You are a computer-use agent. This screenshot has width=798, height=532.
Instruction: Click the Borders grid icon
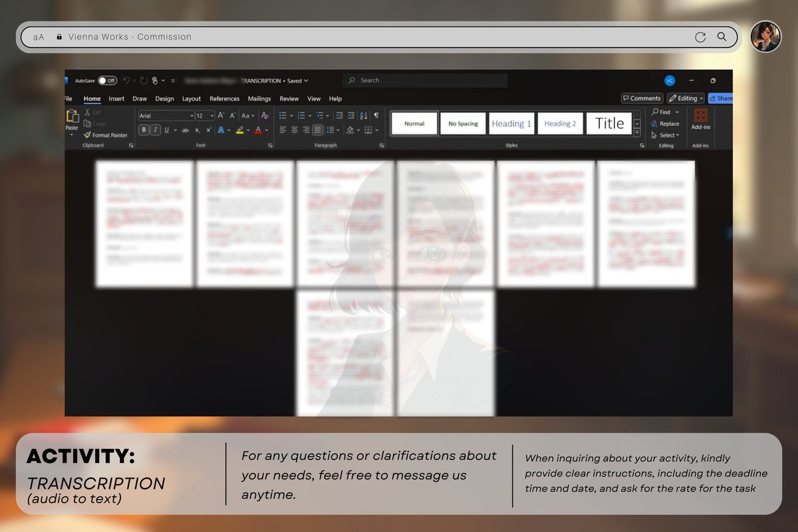coord(369,130)
